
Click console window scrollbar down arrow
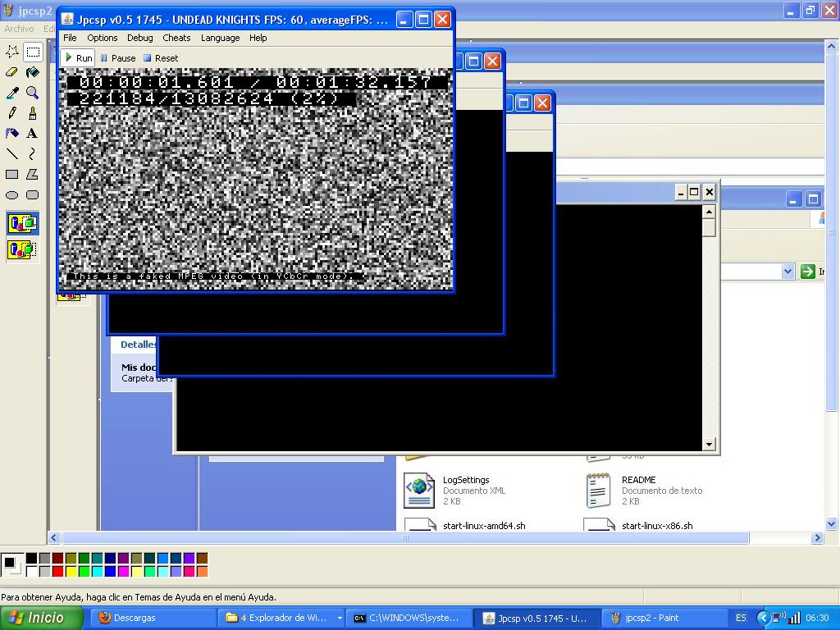pyautogui.click(x=709, y=444)
